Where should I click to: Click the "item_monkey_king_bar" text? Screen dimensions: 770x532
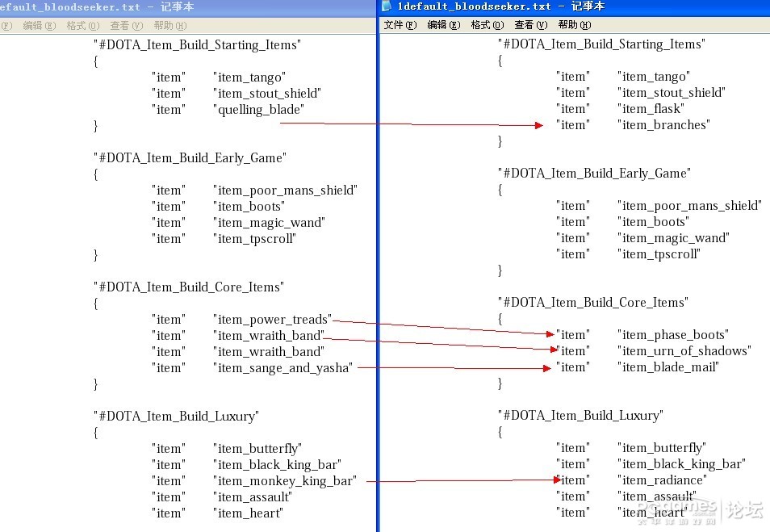[x=285, y=481]
